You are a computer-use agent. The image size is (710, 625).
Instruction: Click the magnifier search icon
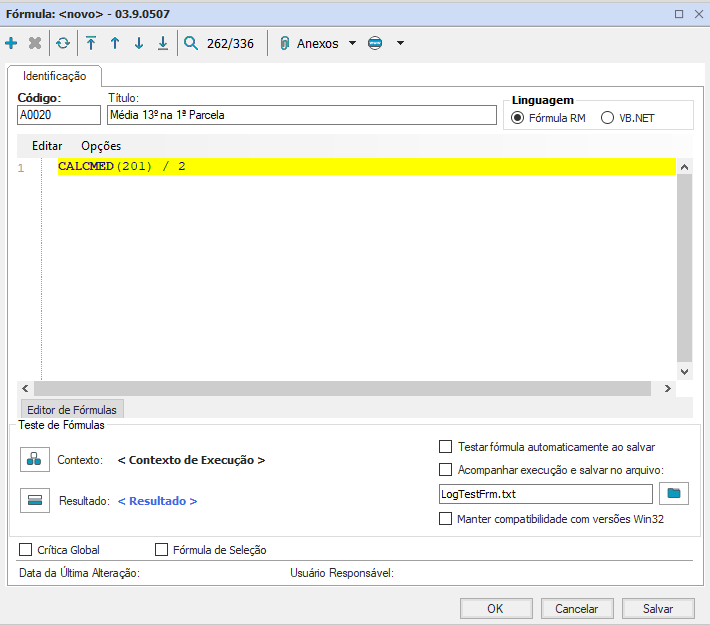[191, 43]
